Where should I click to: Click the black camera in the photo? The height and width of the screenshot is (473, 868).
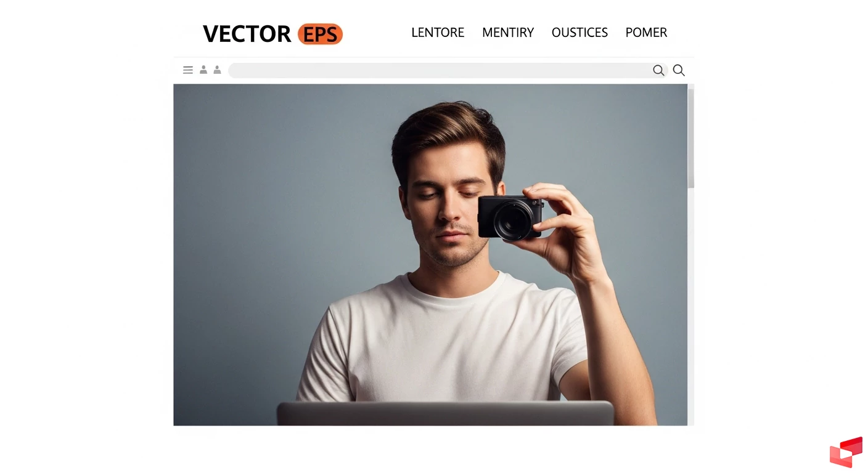coord(510,217)
